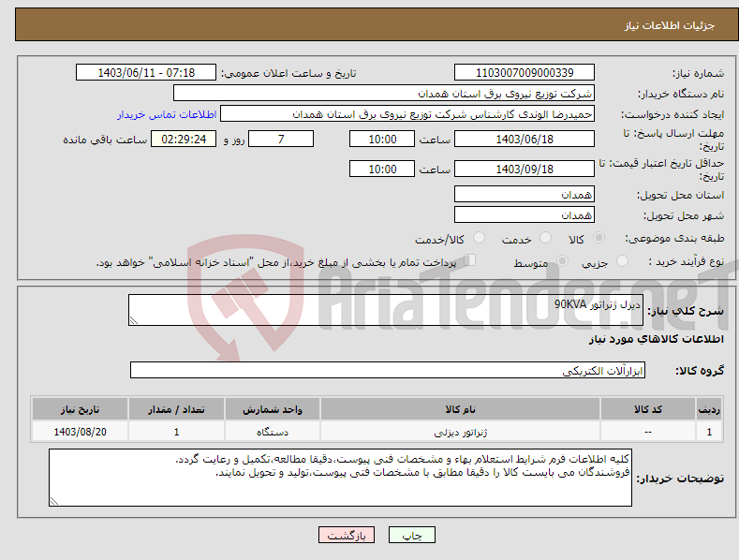Screen dimensions: 739x560
Task: Toggle the اسناد خزانه اسلامی payment checkbox
Action: tap(470, 260)
